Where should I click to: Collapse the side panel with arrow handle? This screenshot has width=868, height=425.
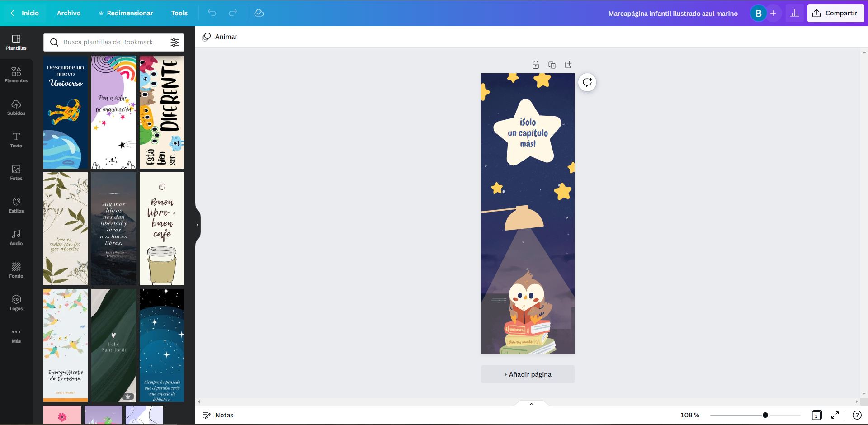pos(198,225)
